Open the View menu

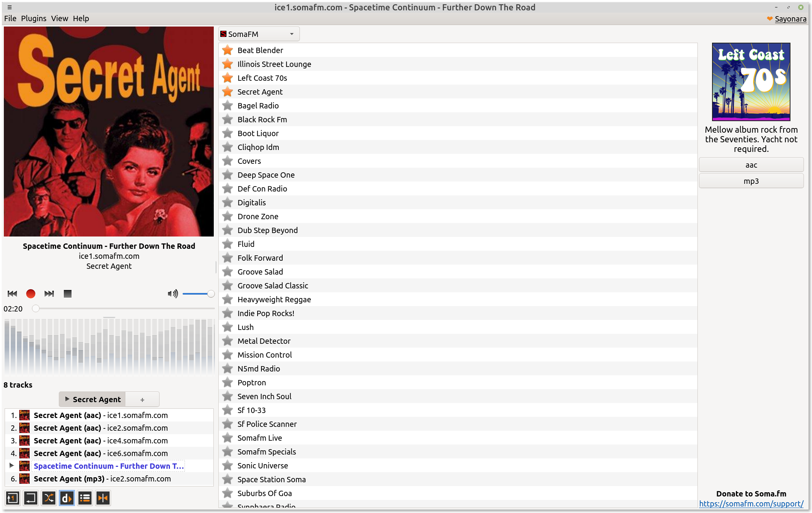[x=60, y=18]
